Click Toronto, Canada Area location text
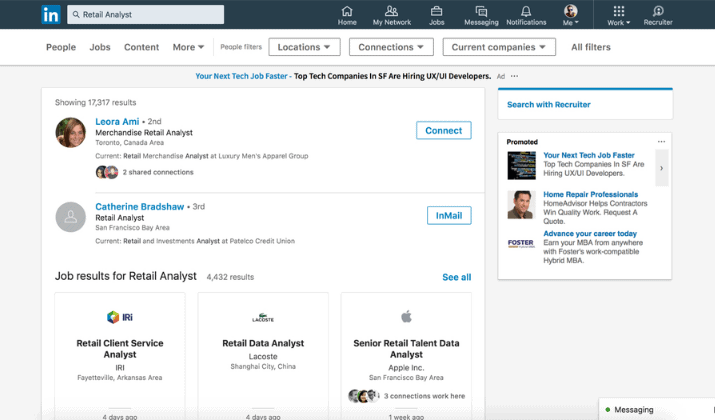715x420 pixels. click(x=129, y=143)
